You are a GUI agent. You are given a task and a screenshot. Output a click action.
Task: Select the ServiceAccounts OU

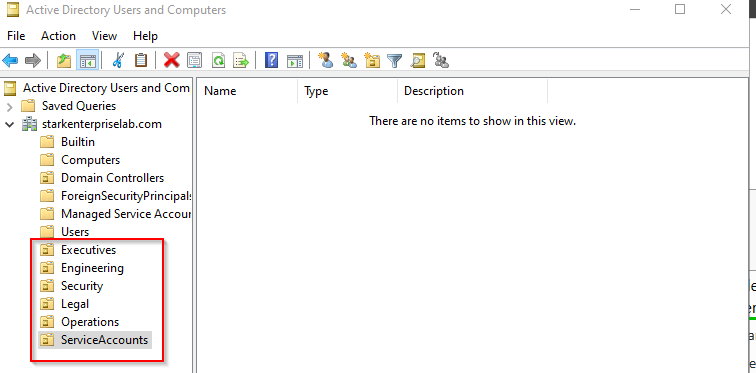[x=104, y=340]
